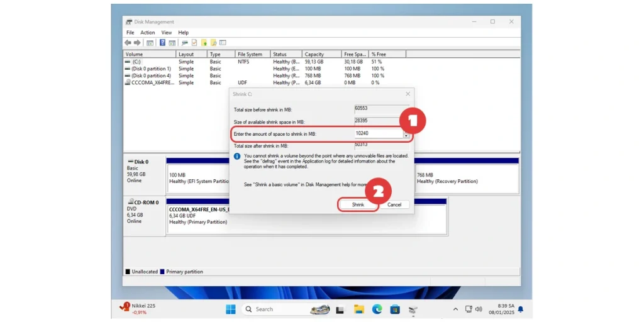Click the Back arrow in the toolbar

(128, 43)
